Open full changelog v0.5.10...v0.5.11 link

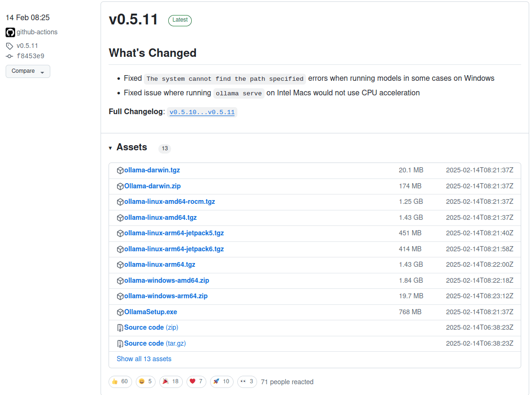pyautogui.click(x=202, y=112)
